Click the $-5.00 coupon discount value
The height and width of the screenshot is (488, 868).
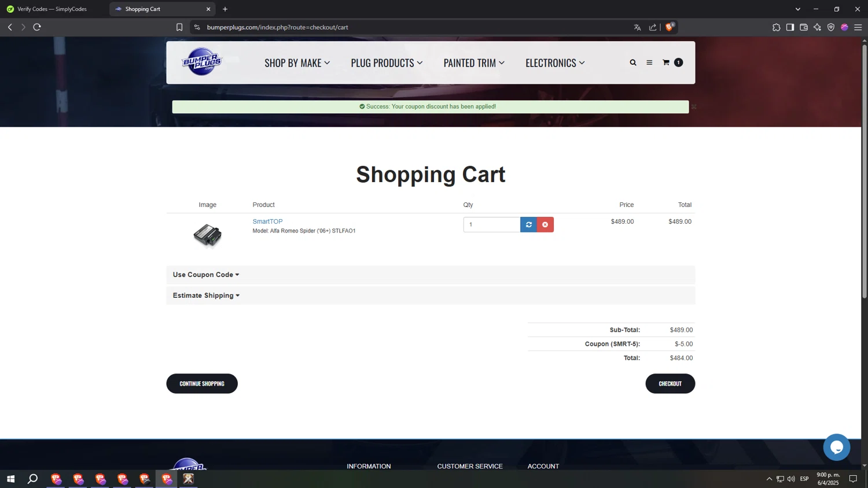683,344
